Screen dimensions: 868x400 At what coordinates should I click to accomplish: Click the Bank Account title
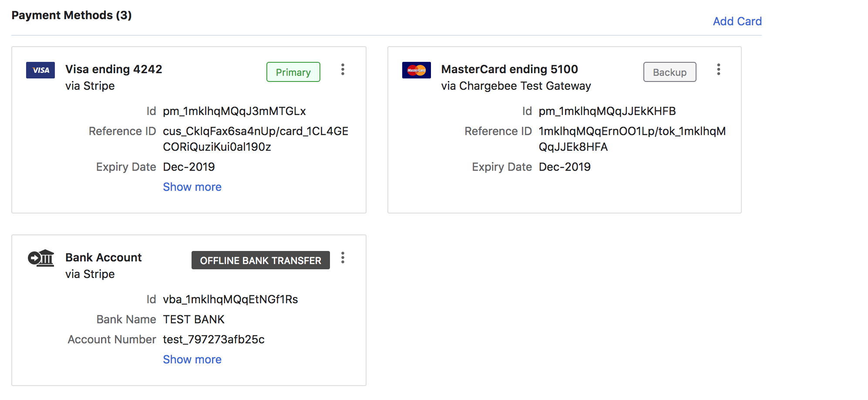104,258
